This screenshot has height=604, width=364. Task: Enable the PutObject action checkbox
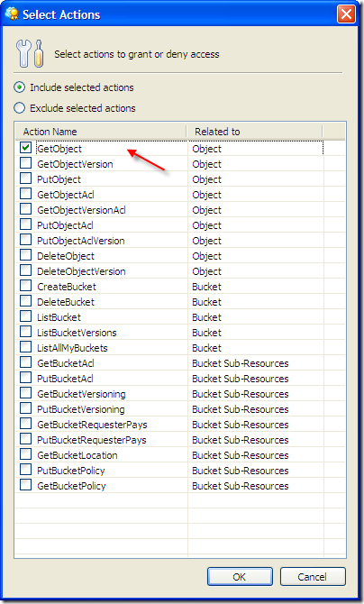point(26,178)
